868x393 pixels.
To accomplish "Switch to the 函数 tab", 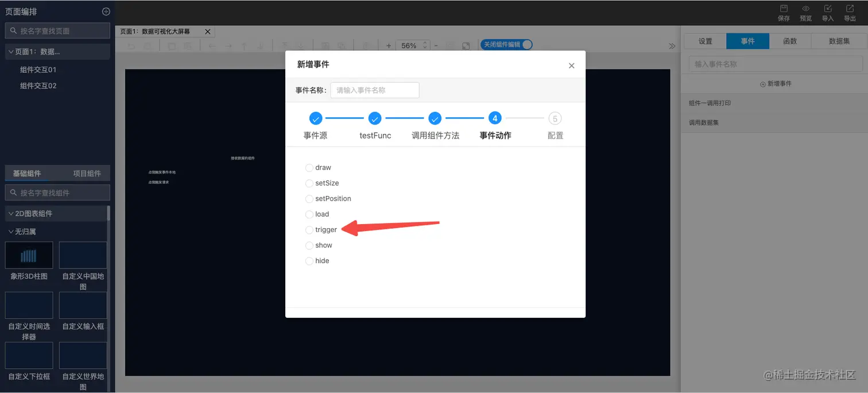I will tap(790, 41).
